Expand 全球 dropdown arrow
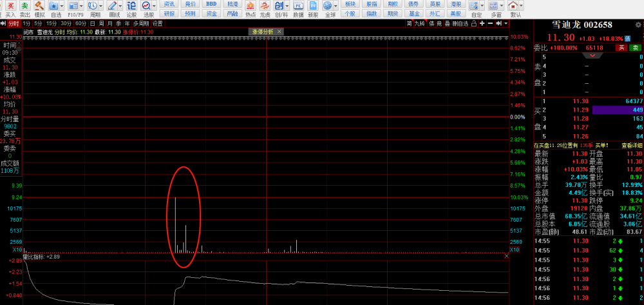This screenshot has height=305, width=644. [x=336, y=6]
